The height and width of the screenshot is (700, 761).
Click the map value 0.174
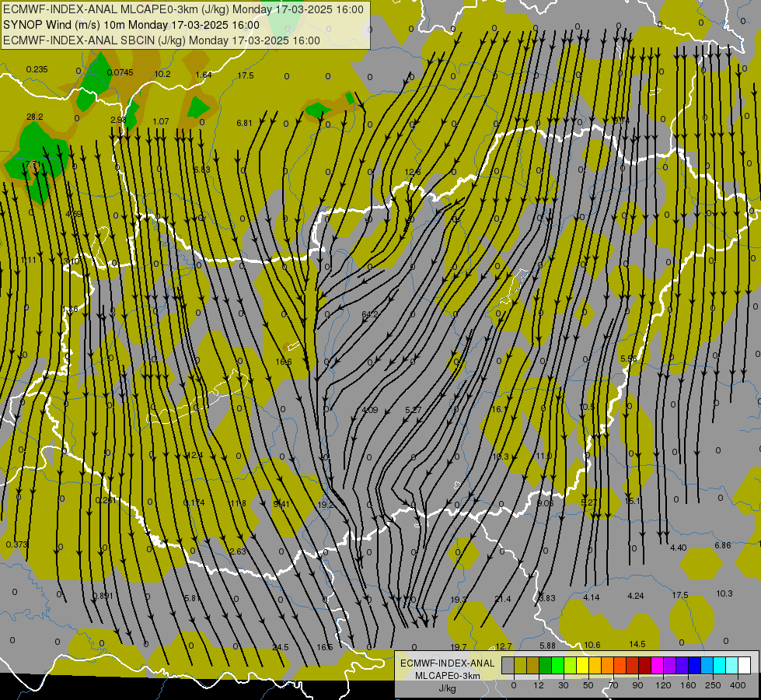pos(194,502)
